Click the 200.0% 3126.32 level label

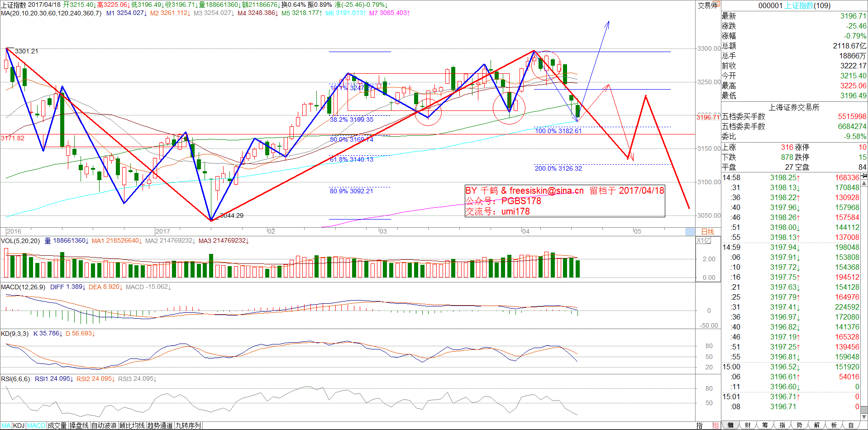[x=558, y=168]
